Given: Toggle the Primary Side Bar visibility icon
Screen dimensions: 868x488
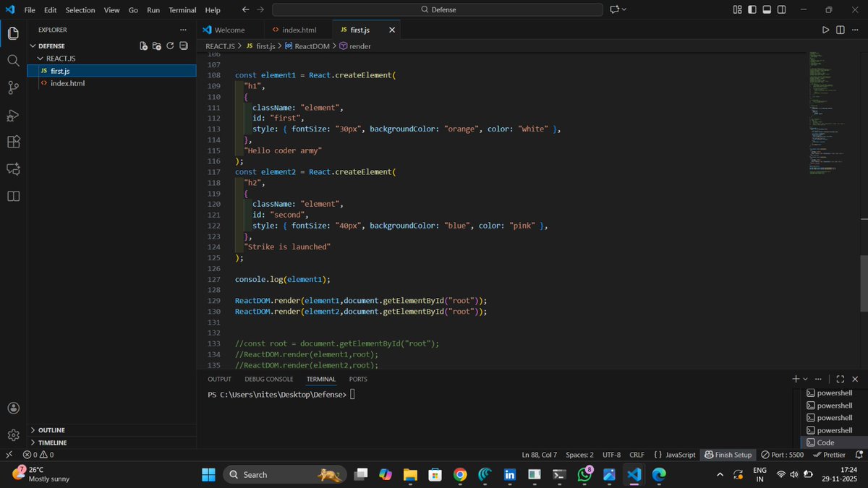Looking at the screenshot, I should point(752,9).
